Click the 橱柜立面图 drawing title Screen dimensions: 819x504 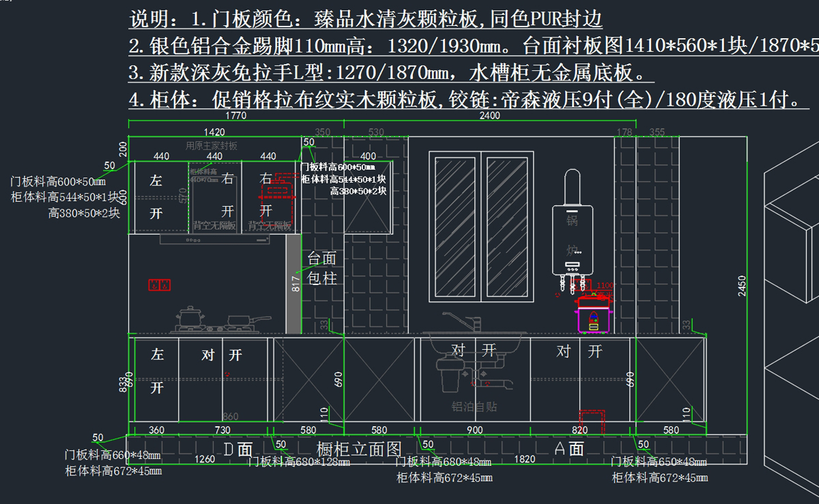[359, 449]
